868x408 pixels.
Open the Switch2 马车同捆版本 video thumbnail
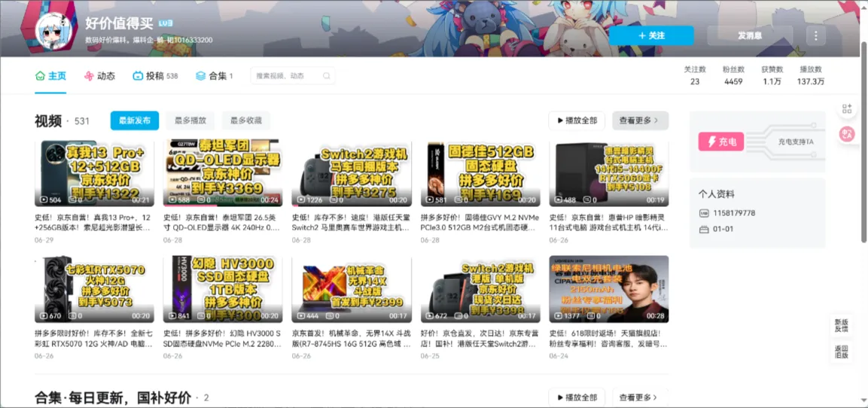[352, 172]
